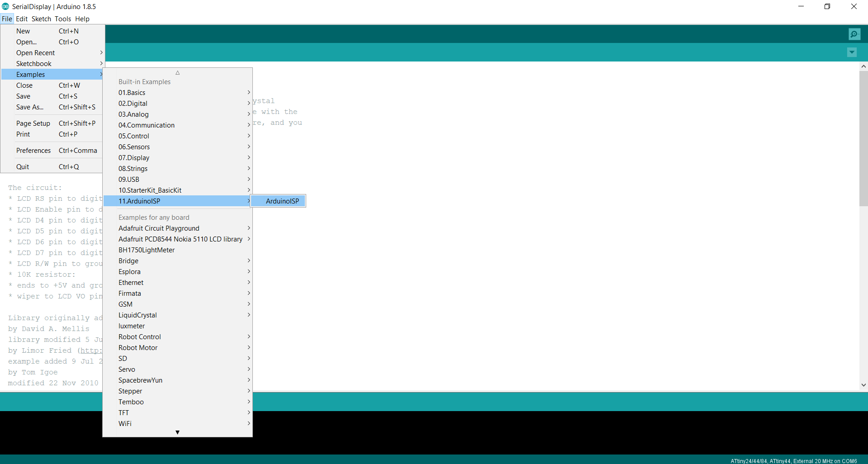The image size is (868, 464).
Task: Open GSM examples submenu
Action: [178, 304]
